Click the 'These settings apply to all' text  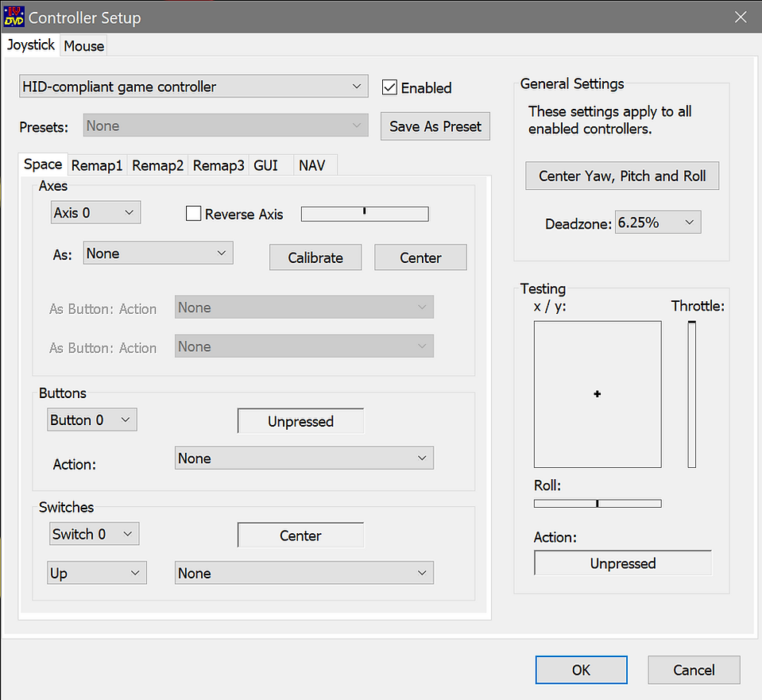click(610, 111)
